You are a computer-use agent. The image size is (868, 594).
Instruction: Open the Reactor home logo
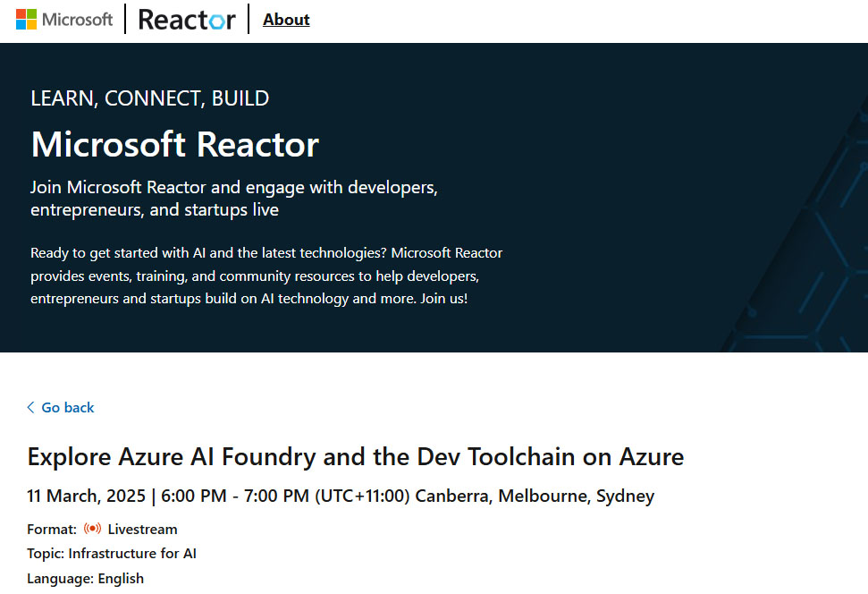pos(187,20)
